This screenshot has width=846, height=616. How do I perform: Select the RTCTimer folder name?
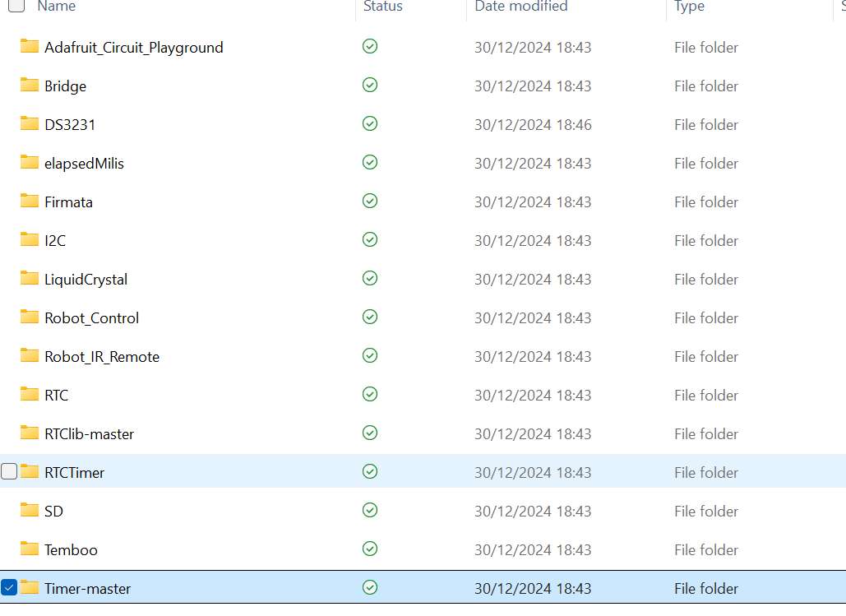pyautogui.click(x=75, y=473)
